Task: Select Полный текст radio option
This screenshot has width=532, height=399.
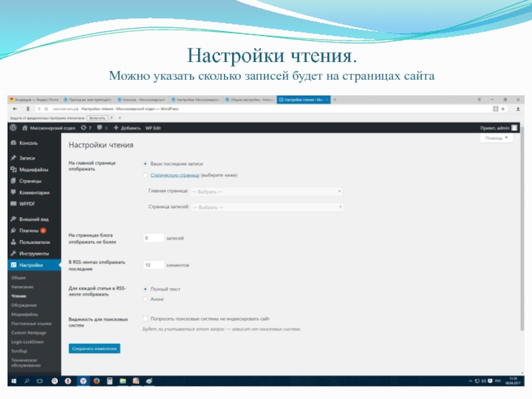Action: point(145,289)
